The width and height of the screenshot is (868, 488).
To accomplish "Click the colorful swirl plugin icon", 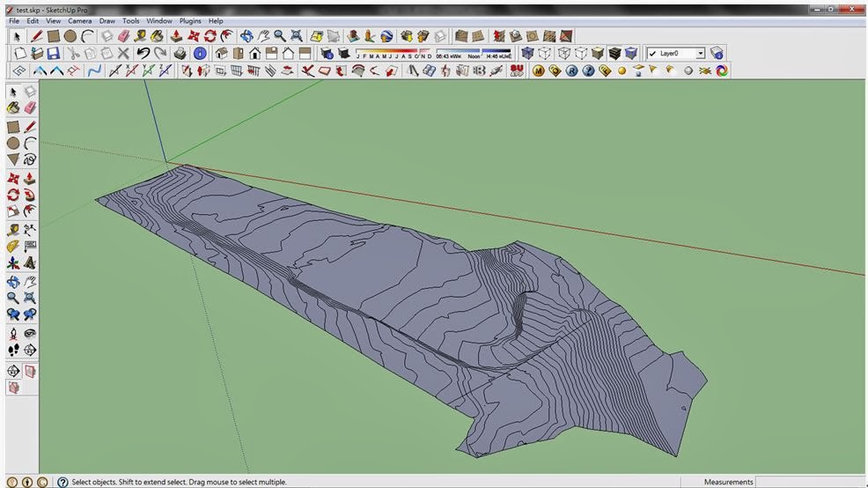I will tap(722, 70).
